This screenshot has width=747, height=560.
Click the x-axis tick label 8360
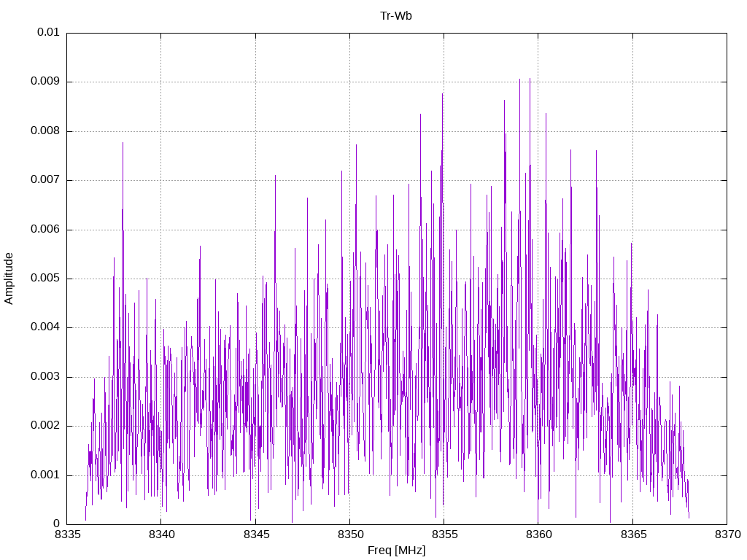coord(539,534)
